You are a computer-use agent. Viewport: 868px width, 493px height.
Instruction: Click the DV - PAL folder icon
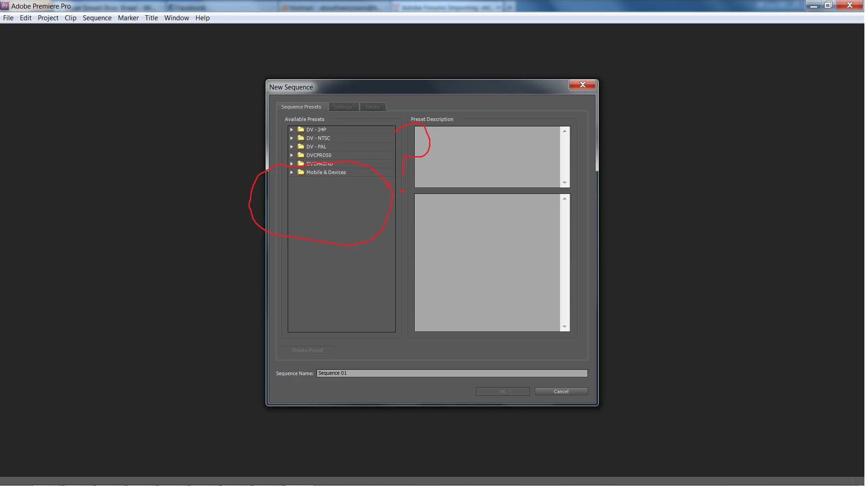(x=301, y=147)
